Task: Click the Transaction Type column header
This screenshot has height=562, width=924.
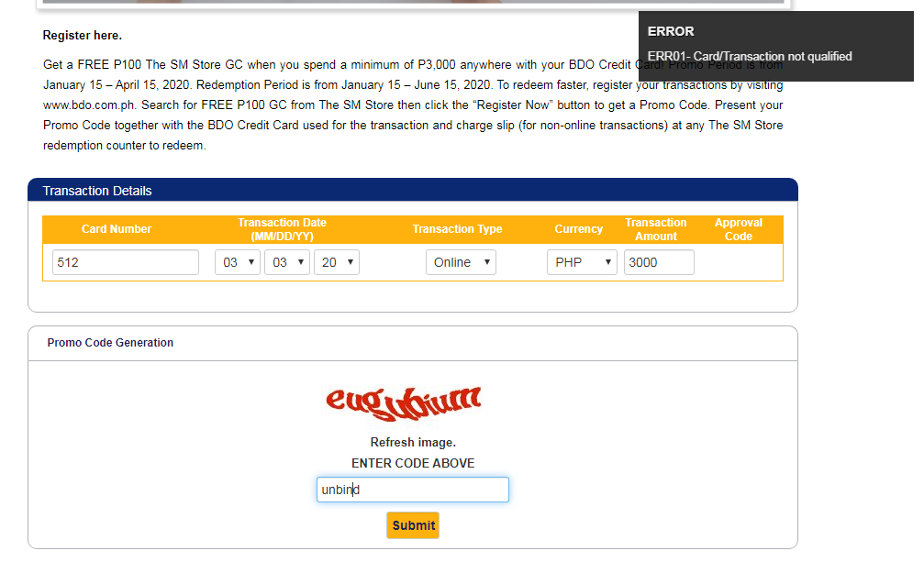Action: (457, 229)
